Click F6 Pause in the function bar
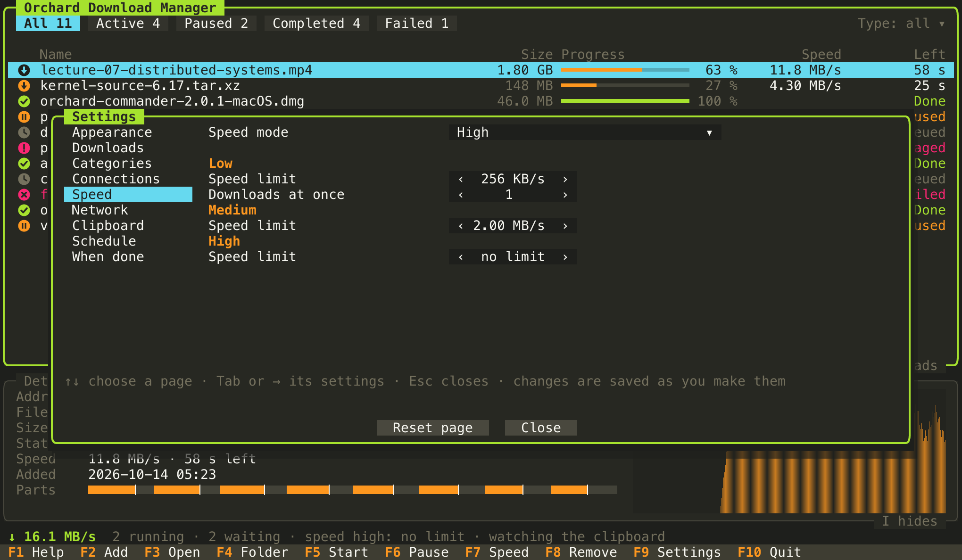The image size is (962, 560). [417, 552]
